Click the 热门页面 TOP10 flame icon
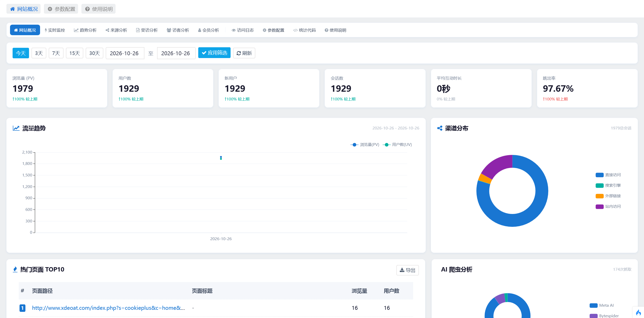Image resolution: width=644 pixels, height=318 pixels. 15,269
